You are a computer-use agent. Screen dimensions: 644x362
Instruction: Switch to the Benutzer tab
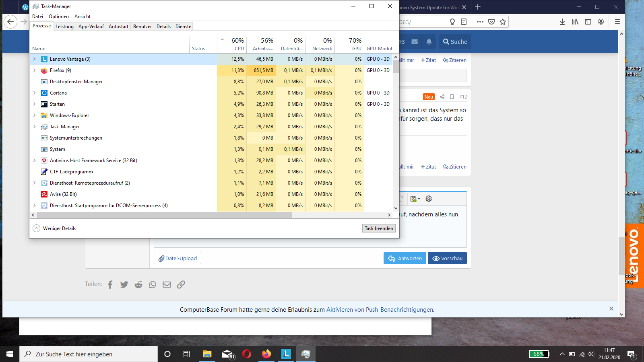point(142,27)
